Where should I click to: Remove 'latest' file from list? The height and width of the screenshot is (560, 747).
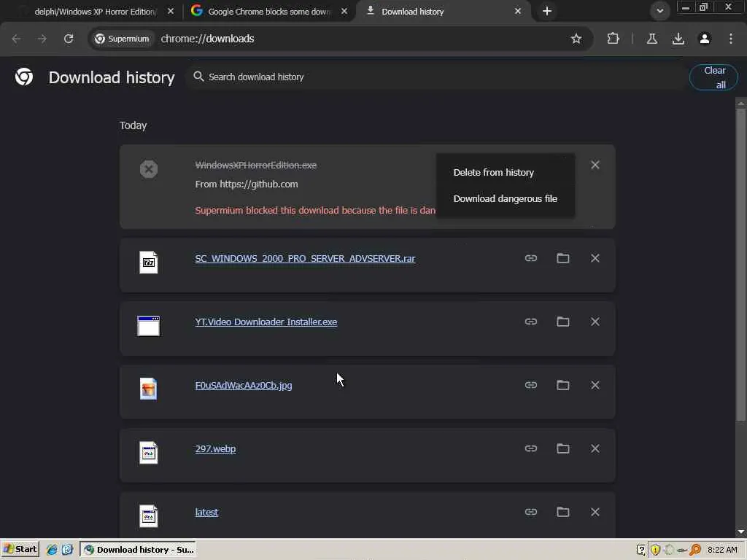pyautogui.click(x=595, y=512)
